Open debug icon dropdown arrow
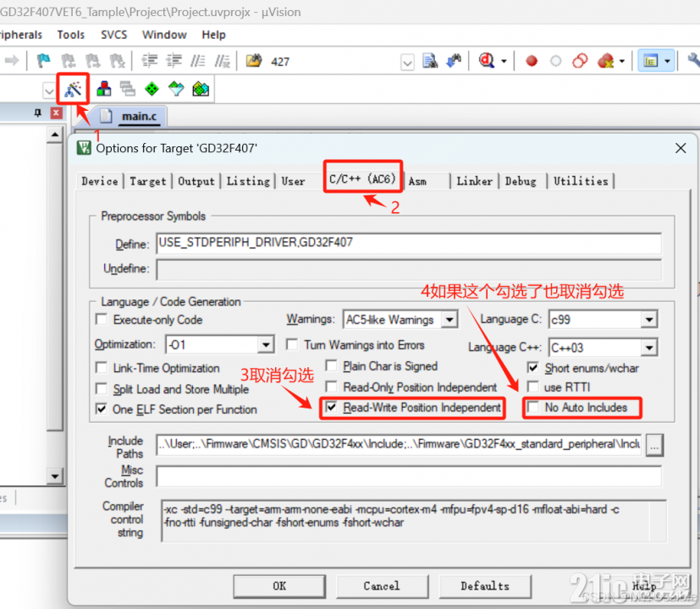This screenshot has width=700, height=609. point(504,61)
